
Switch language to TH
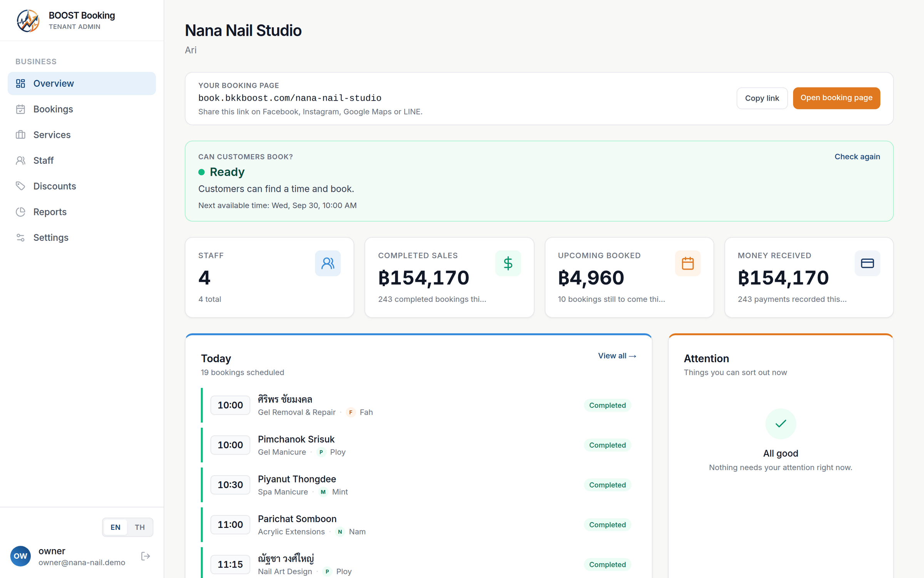[x=140, y=527]
